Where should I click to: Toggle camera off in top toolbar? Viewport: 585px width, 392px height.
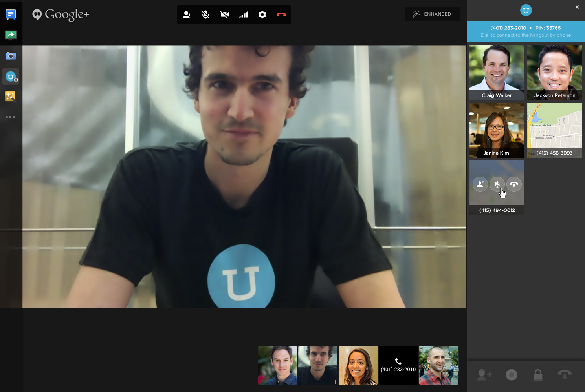coord(224,15)
